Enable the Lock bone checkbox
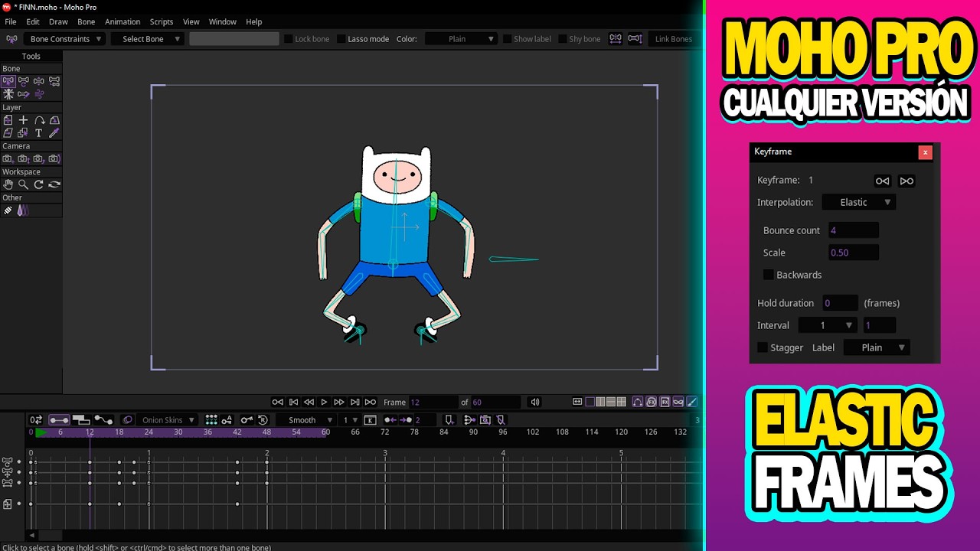980x551 pixels. tap(289, 39)
